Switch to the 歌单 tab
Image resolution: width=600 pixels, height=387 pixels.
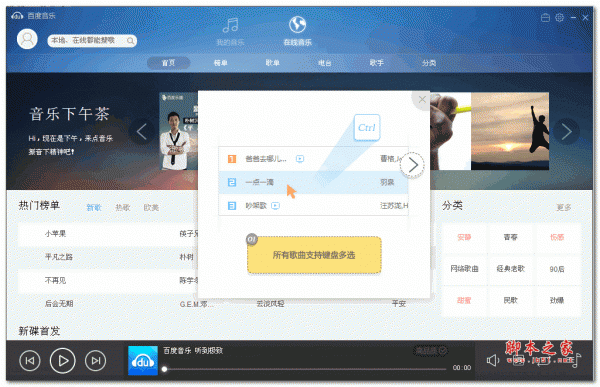pos(272,63)
